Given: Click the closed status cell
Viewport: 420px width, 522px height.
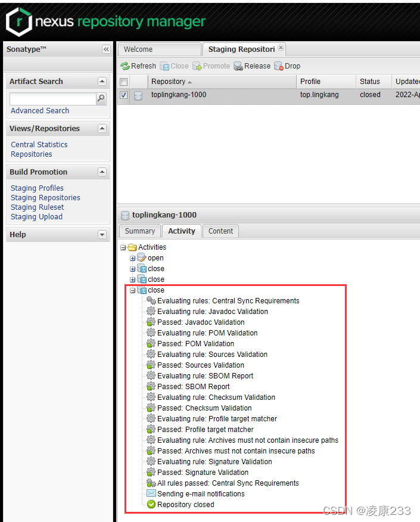Looking at the screenshot, I should click(x=370, y=95).
